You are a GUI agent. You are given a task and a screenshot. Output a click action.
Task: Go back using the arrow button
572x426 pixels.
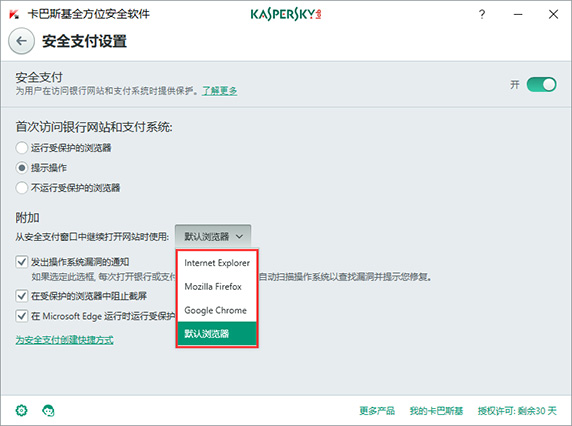coord(22,41)
